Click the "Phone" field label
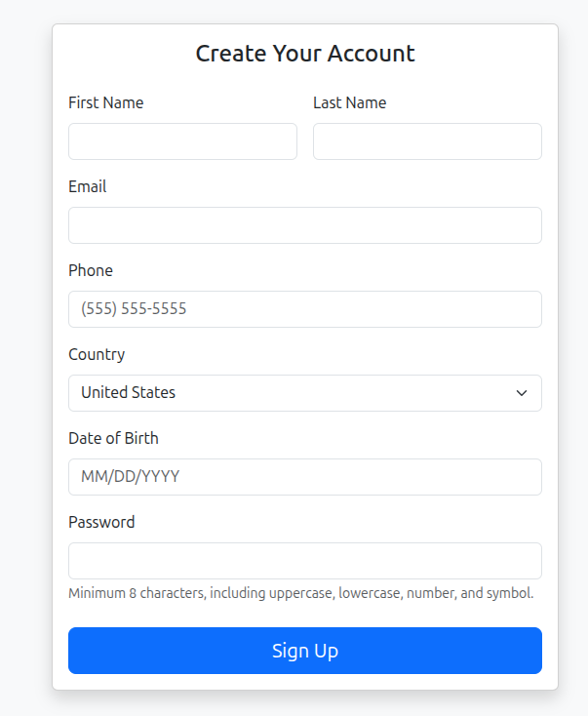This screenshot has width=588, height=716. [91, 270]
